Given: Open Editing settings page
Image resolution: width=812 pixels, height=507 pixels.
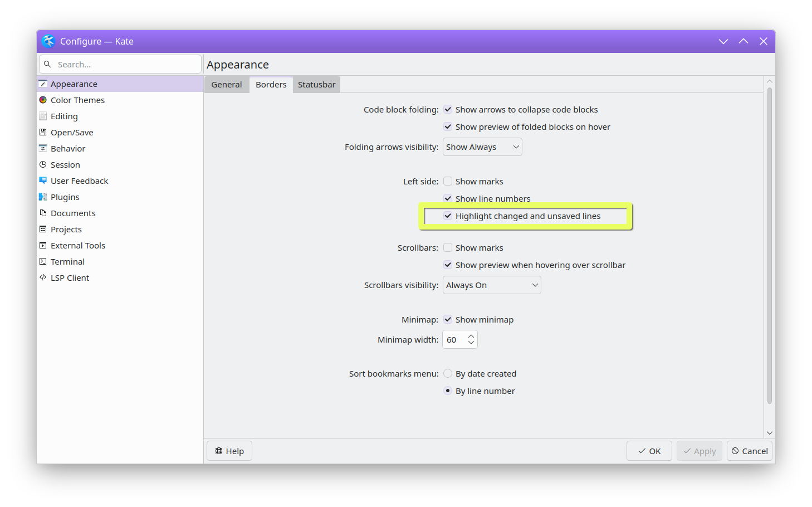Looking at the screenshot, I should [120, 116].
